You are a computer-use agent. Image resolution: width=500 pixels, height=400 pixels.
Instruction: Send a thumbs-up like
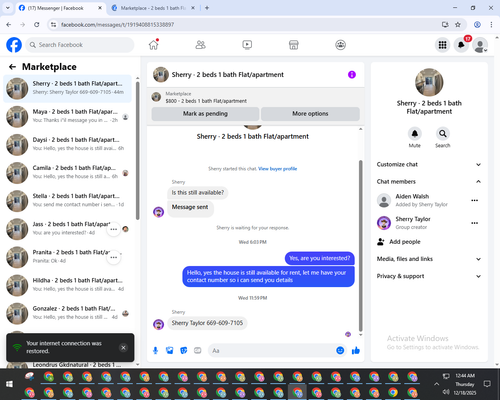(x=356, y=350)
